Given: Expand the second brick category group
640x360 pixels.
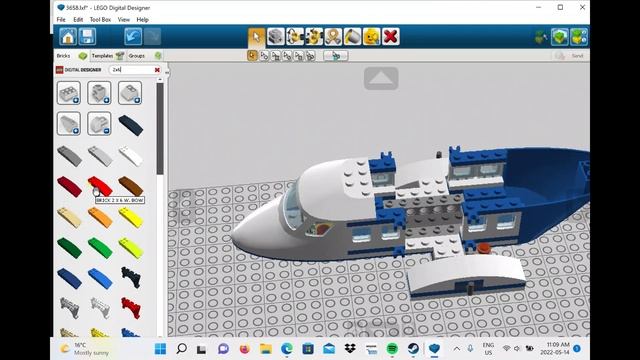Looking at the screenshot, I should click(99, 93).
